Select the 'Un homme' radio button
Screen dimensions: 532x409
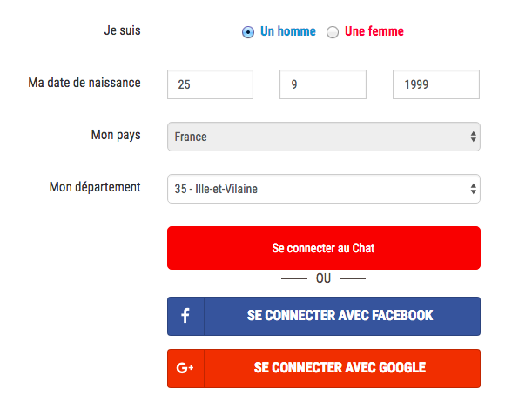[248, 32]
